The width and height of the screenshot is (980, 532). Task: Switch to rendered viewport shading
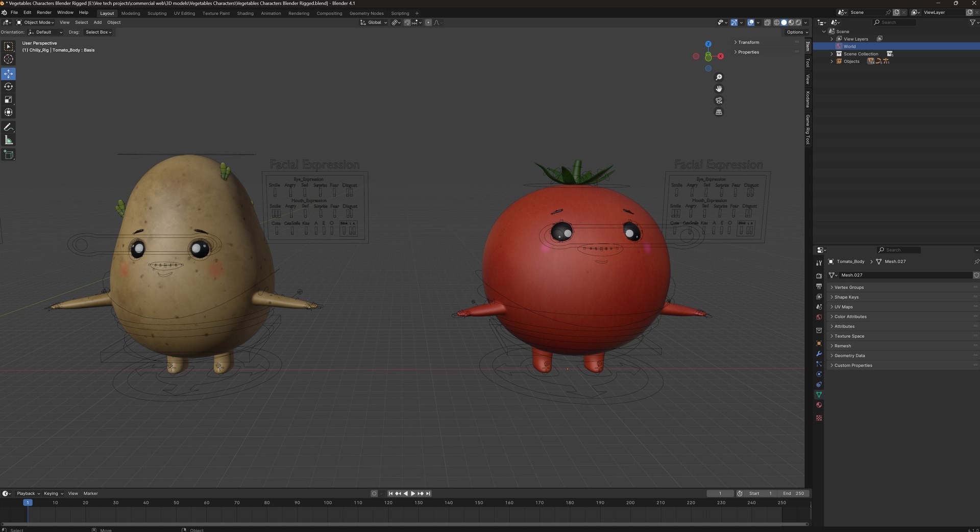point(798,22)
